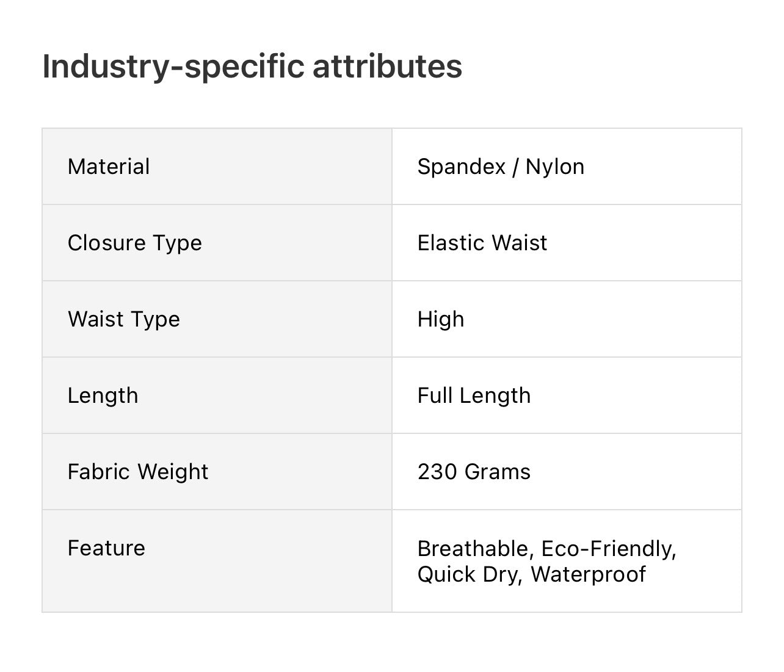Viewport: 784px width, 672px height.
Task: Select the Length label in the left column
Action: (103, 396)
